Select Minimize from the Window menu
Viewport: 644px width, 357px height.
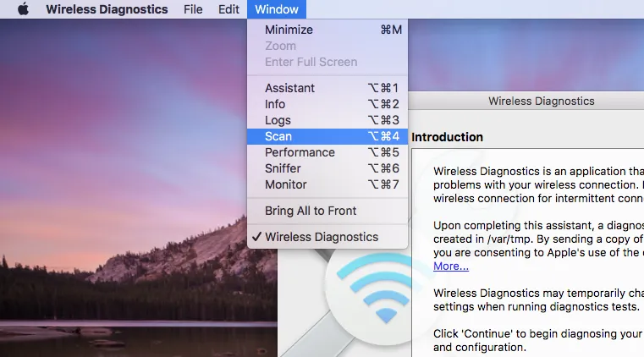coord(289,30)
